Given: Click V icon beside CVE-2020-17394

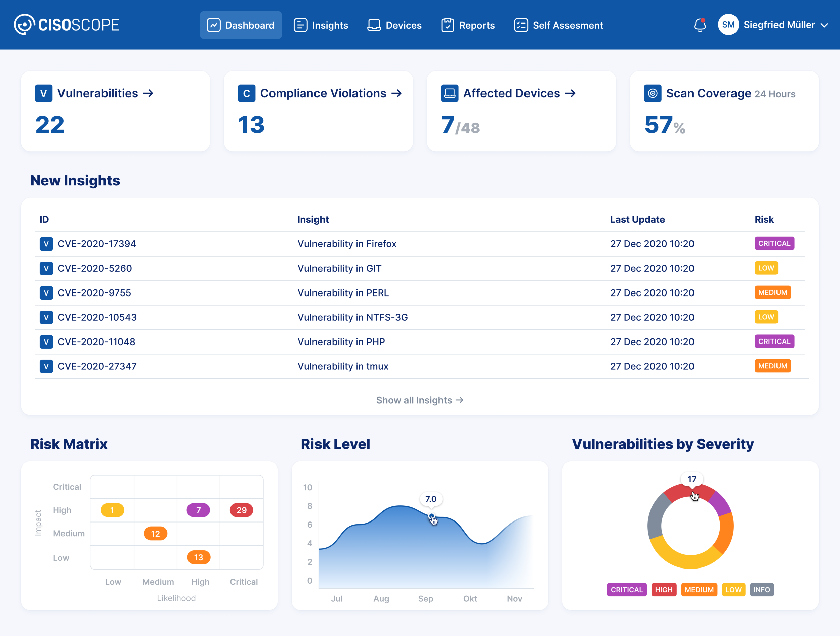Looking at the screenshot, I should pos(46,244).
